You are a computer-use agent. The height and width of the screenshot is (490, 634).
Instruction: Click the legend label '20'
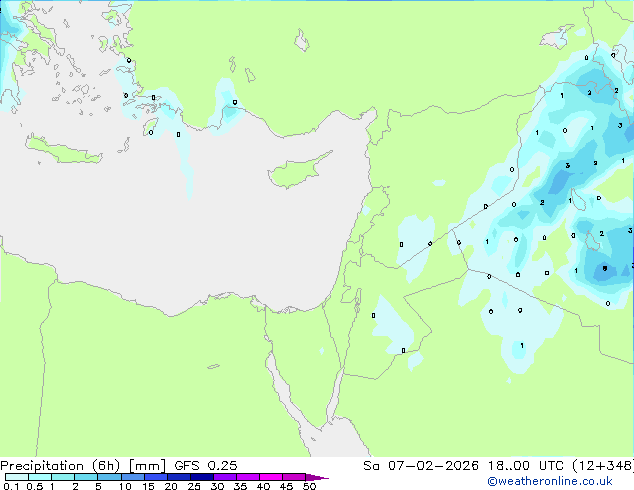pos(171,486)
